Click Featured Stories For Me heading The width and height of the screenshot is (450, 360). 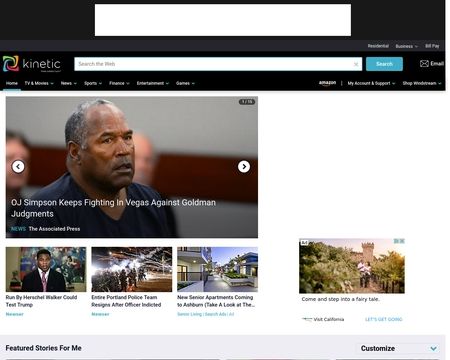[44, 348]
